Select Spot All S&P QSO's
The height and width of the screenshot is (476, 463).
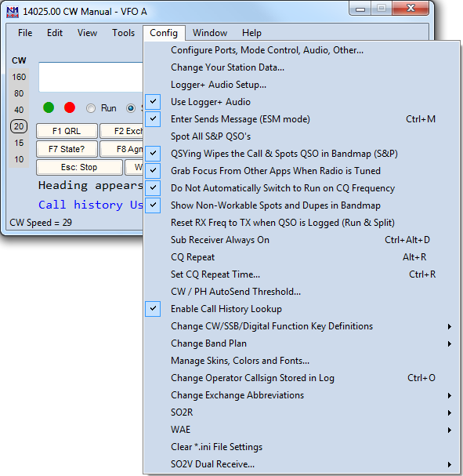pos(302,136)
